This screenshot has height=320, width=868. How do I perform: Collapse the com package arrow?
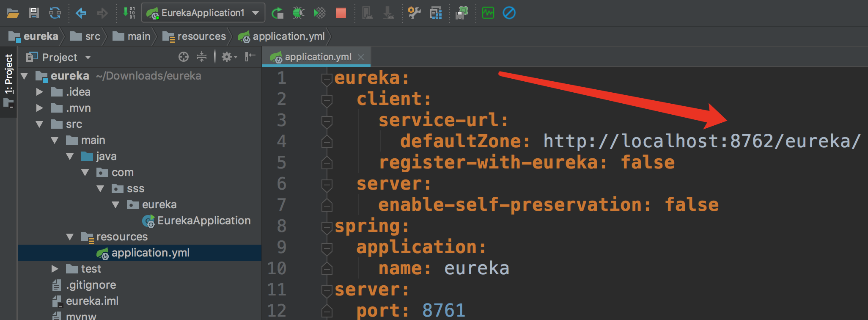coord(85,173)
